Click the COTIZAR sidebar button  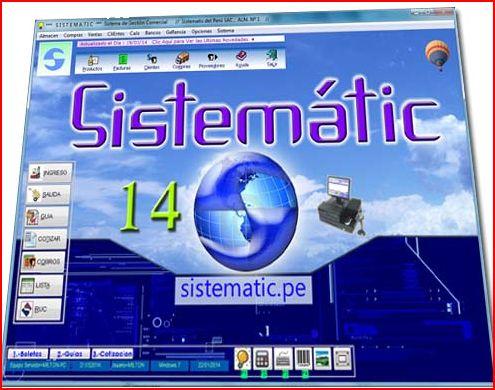click(x=45, y=239)
